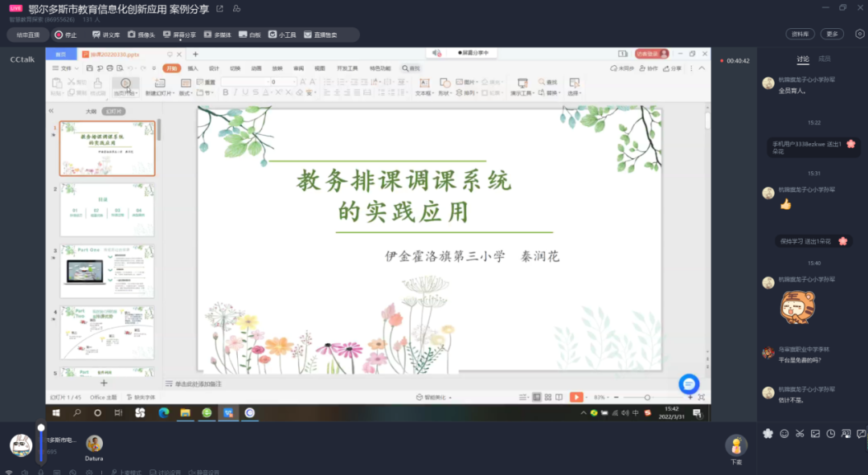Click the blue floating chat bubble icon
This screenshot has width=868, height=475.
(x=689, y=383)
